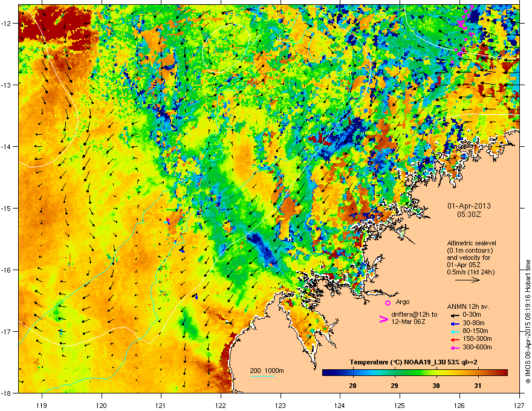This screenshot has width=532, height=411.
Task: Click the longitude axis label 124
Action: [340, 405]
